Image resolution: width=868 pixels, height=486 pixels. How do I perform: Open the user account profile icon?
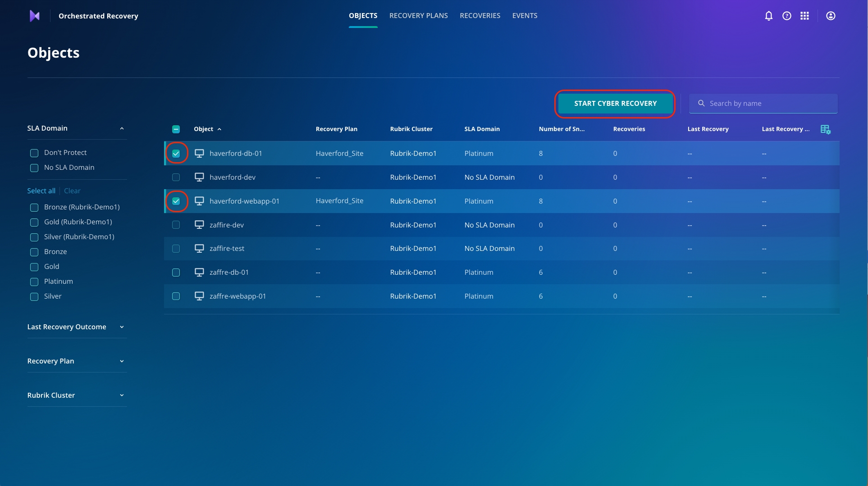click(x=831, y=16)
